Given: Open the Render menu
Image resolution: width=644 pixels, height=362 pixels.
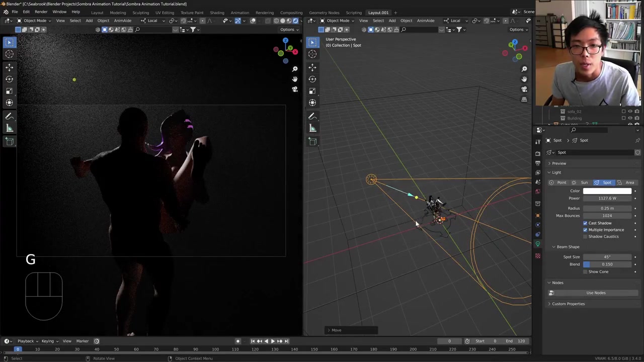Looking at the screenshot, I should [x=41, y=12].
